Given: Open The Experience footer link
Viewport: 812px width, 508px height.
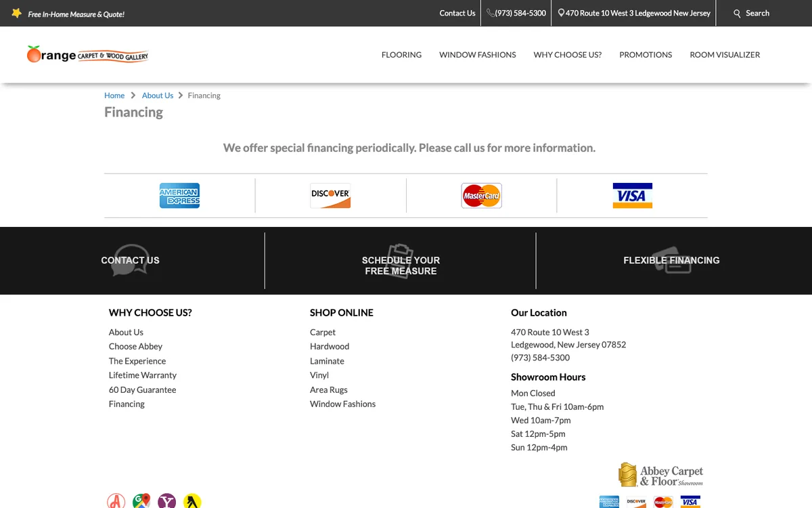Looking at the screenshot, I should point(137,361).
